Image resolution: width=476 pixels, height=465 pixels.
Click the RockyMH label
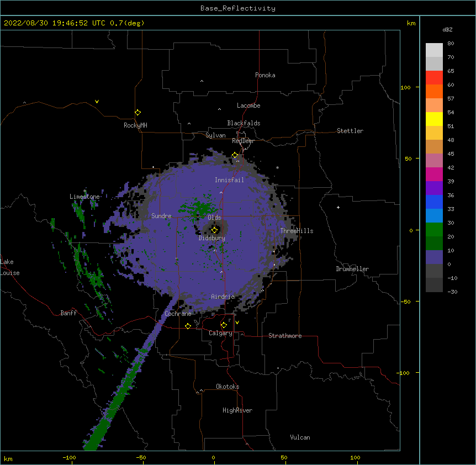(135, 125)
